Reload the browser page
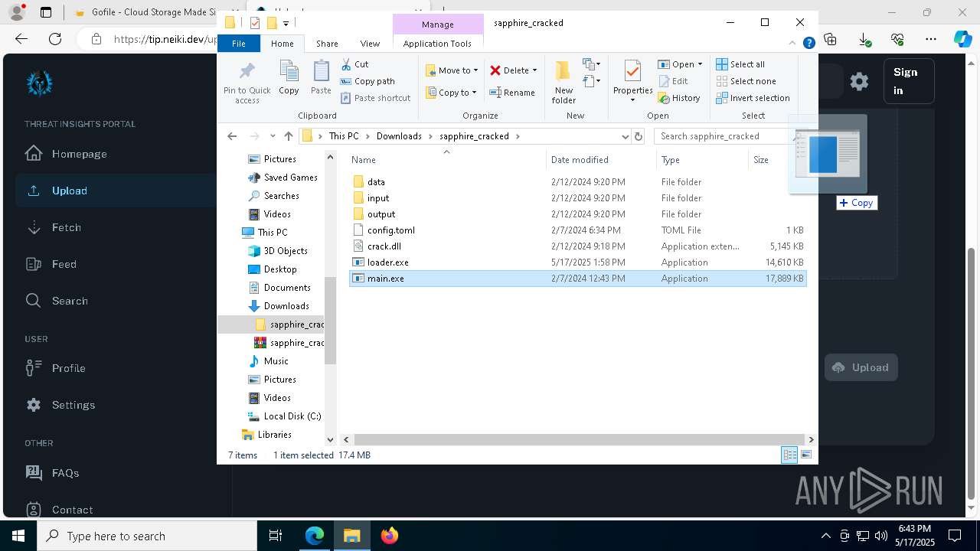This screenshot has width=980, height=551. pyautogui.click(x=55, y=39)
